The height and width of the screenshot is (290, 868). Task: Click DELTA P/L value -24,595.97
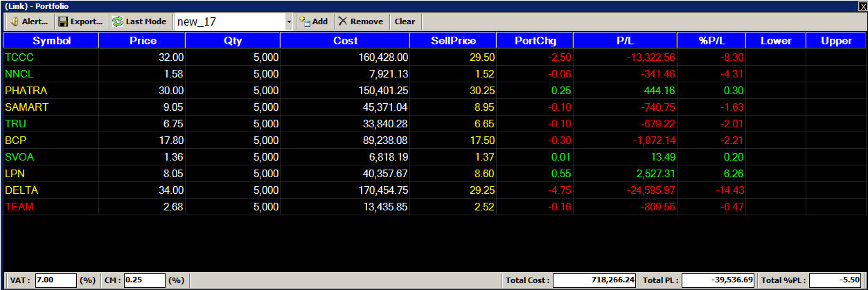click(651, 190)
